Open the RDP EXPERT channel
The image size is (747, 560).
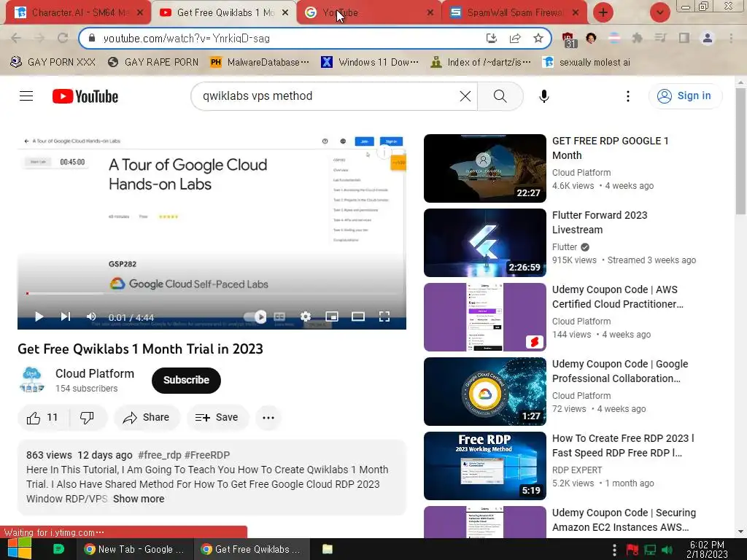pos(577,470)
